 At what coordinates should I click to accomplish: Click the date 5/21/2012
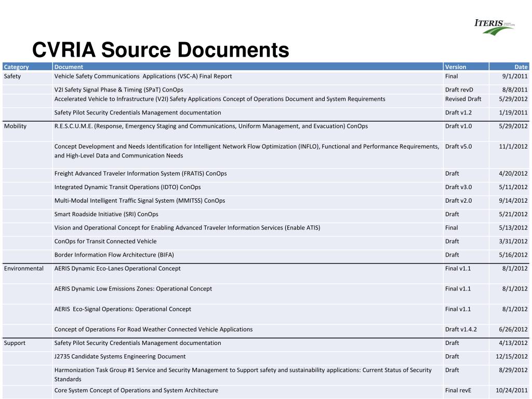513,215
